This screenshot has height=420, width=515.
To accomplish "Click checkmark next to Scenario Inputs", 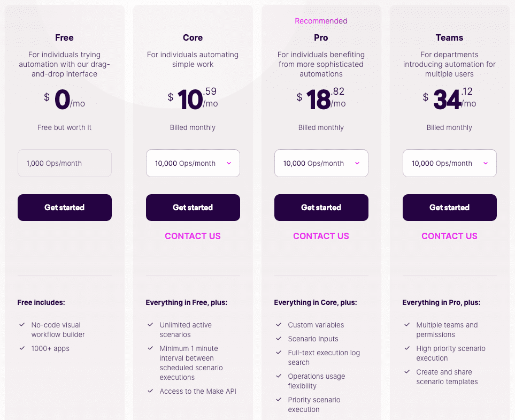I will pyautogui.click(x=279, y=339).
